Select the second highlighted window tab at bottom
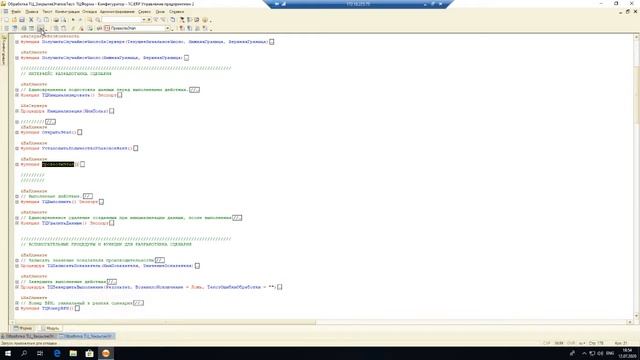640x360 pixels. click(86, 336)
